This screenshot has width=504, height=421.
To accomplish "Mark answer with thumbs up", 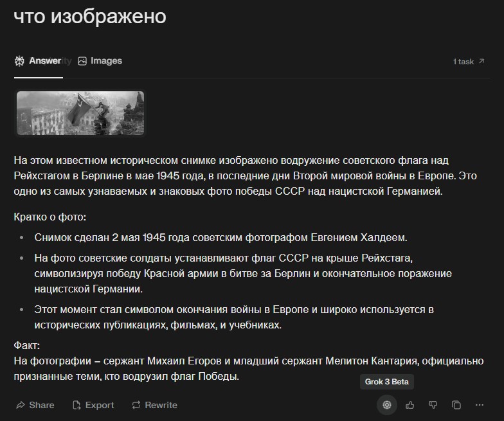I will pyautogui.click(x=410, y=405).
